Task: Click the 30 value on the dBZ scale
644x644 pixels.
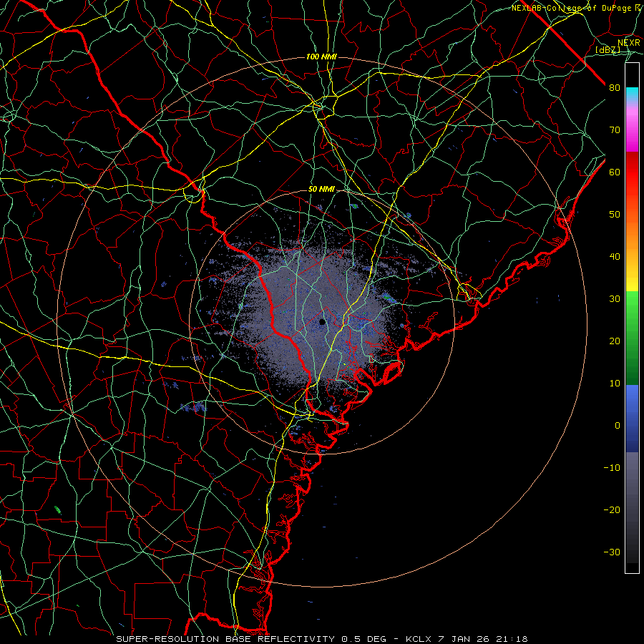Action: point(615,299)
